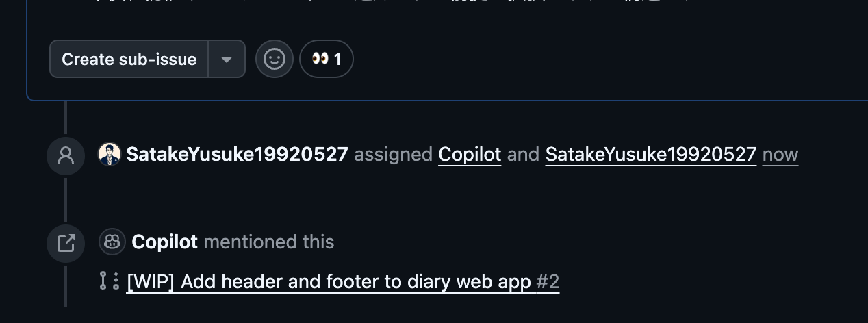
Task: Click the word "assigned" in the timeline event
Action: 393,155
